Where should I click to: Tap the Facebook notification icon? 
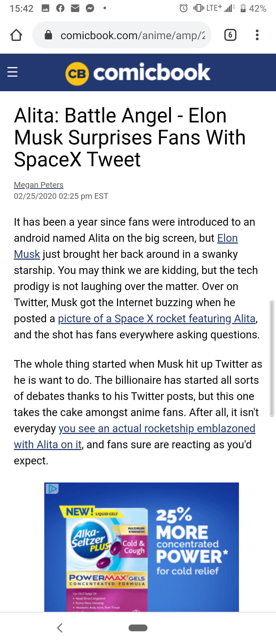click(x=60, y=8)
